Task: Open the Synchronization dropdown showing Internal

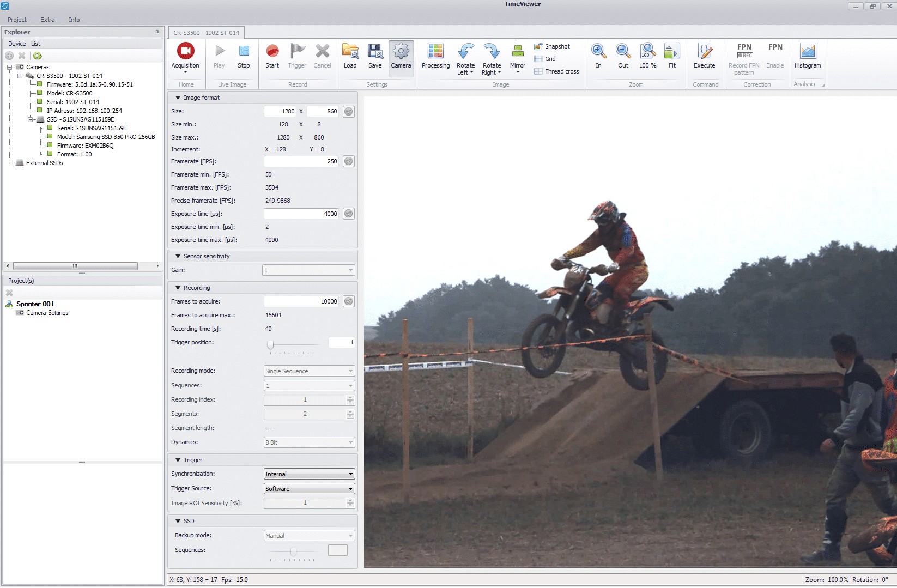Action: (310, 474)
